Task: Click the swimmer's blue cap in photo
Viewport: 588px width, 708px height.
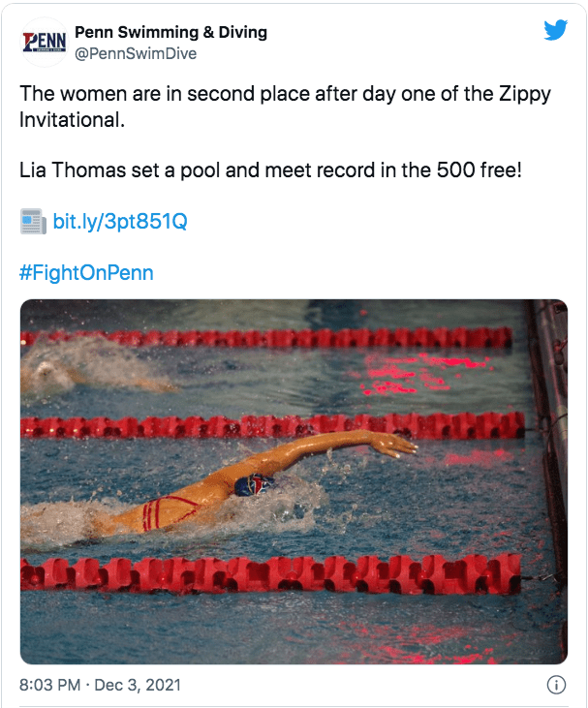Action: pyautogui.click(x=254, y=483)
